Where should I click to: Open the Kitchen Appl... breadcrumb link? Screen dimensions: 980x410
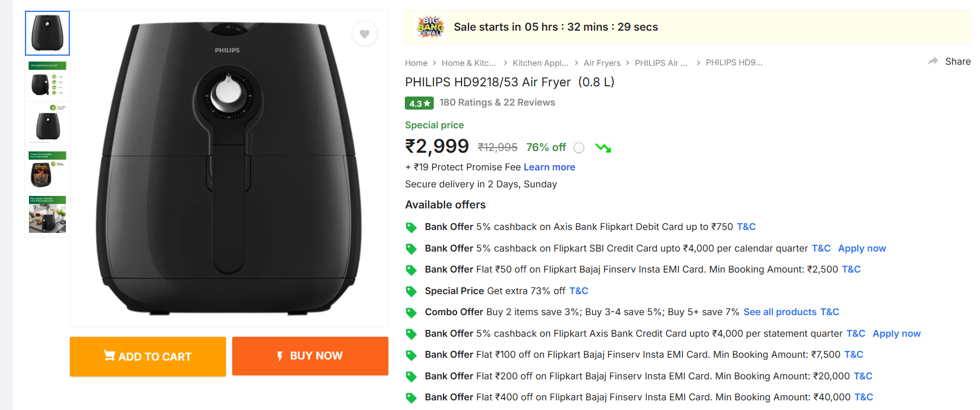tap(540, 63)
